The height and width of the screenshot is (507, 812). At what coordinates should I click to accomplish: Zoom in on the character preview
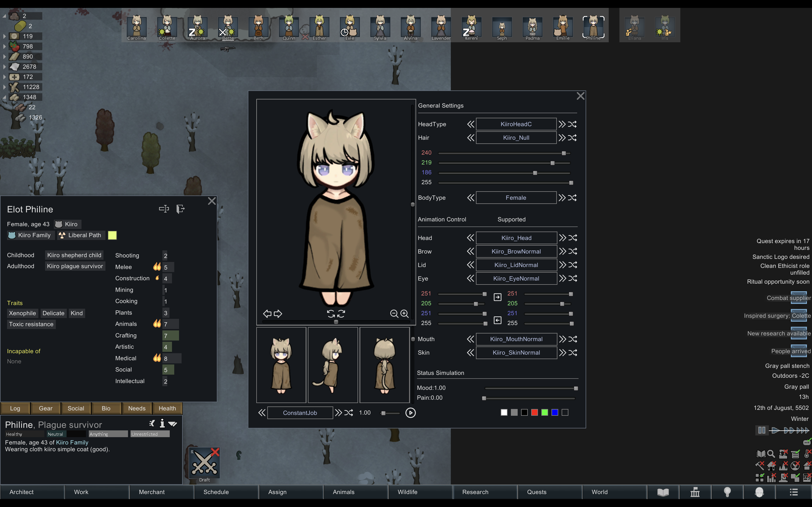[x=405, y=313]
